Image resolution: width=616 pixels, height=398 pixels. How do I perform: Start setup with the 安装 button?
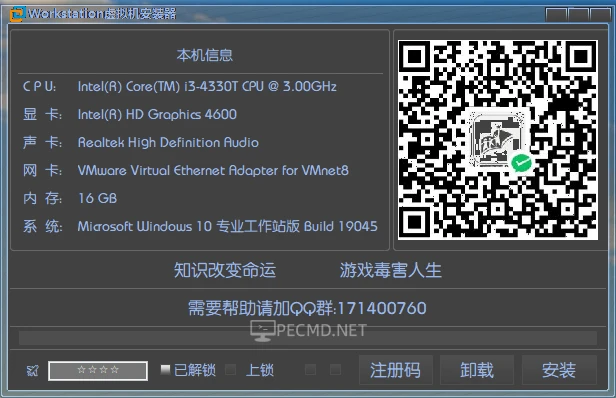(x=559, y=370)
